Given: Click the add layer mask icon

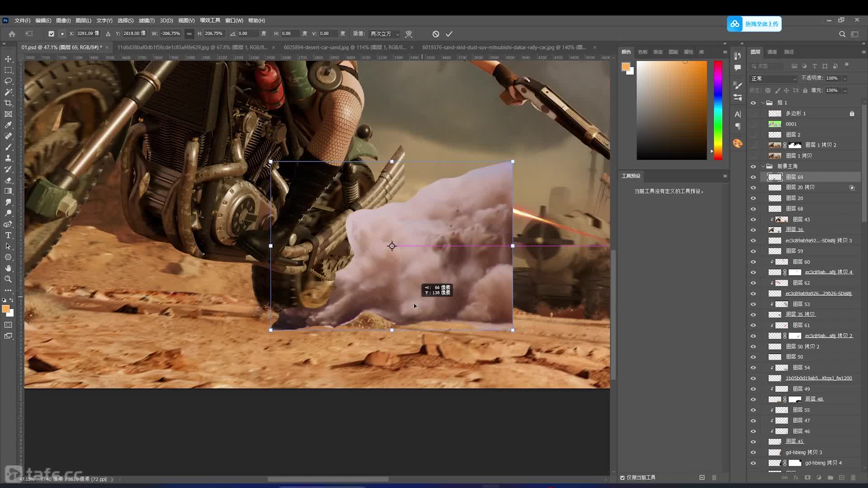Looking at the screenshot, I should pyautogui.click(x=807, y=478).
